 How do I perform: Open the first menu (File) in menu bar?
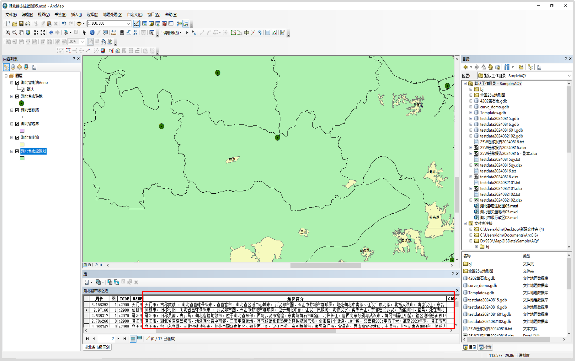coord(11,15)
